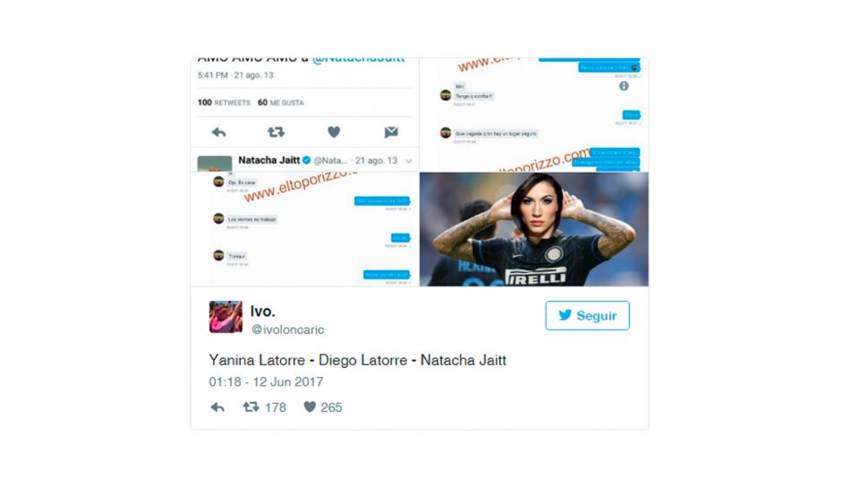
Task: Open the bottom-left chat screenshot image
Action: click(305, 229)
